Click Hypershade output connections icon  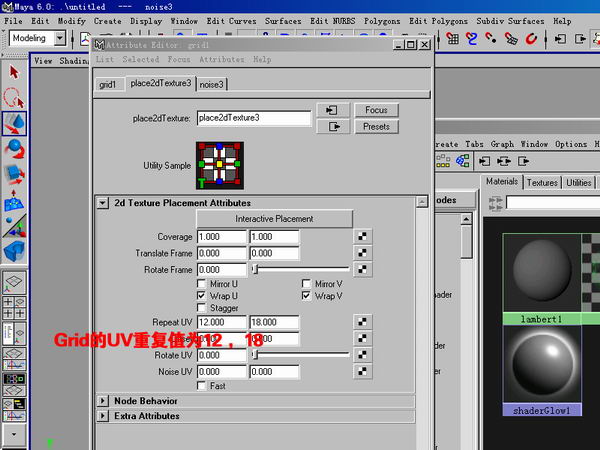coord(523,161)
